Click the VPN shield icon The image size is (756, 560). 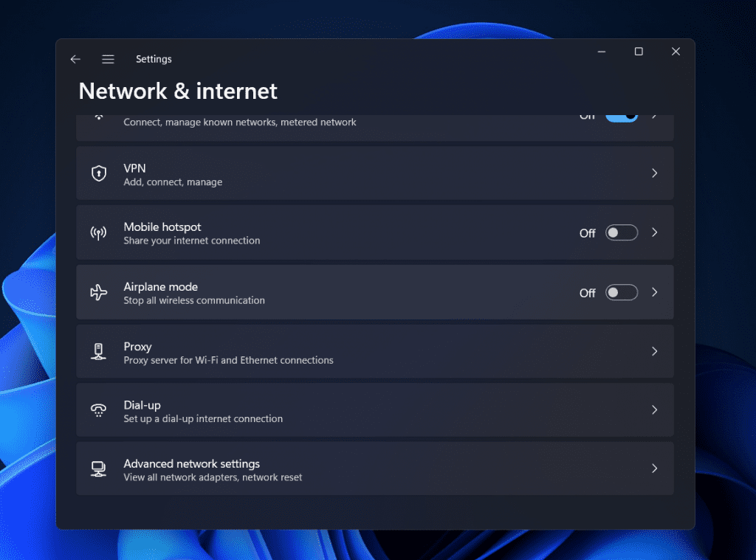tap(98, 173)
